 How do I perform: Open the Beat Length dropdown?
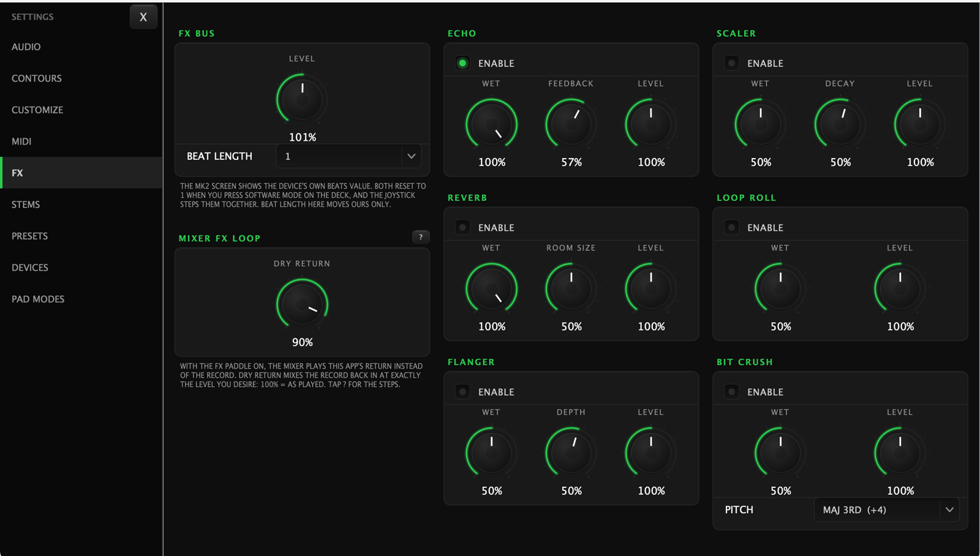coord(349,156)
